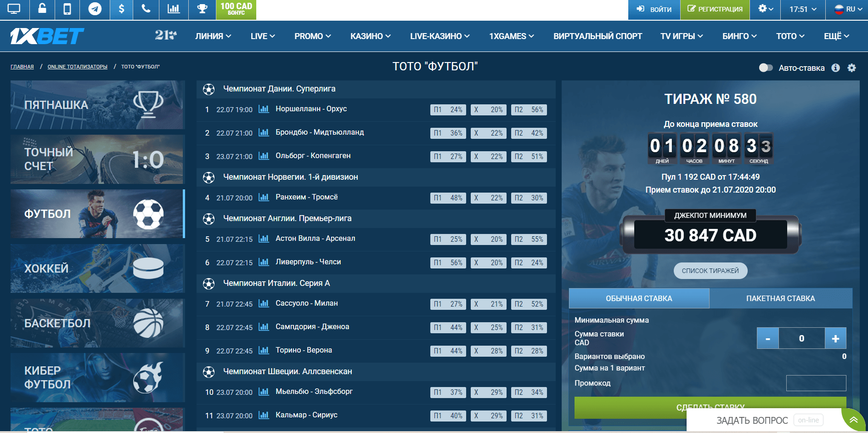This screenshot has width=868, height=433.
Task: Open the bar chart results icon in top bar
Action: coord(174,9)
